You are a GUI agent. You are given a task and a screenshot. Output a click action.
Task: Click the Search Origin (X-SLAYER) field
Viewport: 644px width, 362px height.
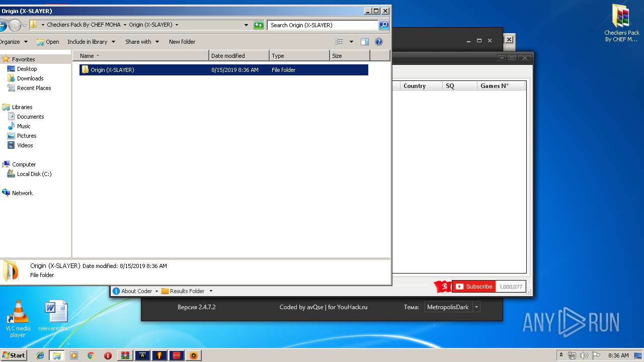tap(322, 25)
